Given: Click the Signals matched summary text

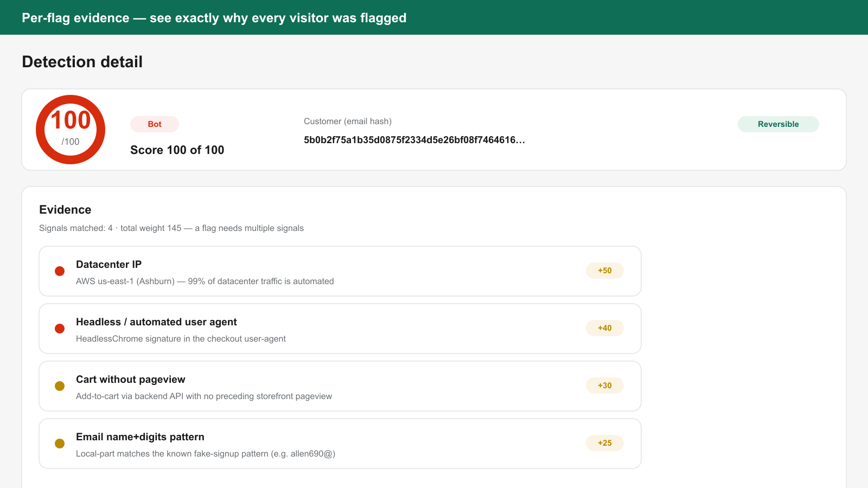Looking at the screenshot, I should point(171,228).
